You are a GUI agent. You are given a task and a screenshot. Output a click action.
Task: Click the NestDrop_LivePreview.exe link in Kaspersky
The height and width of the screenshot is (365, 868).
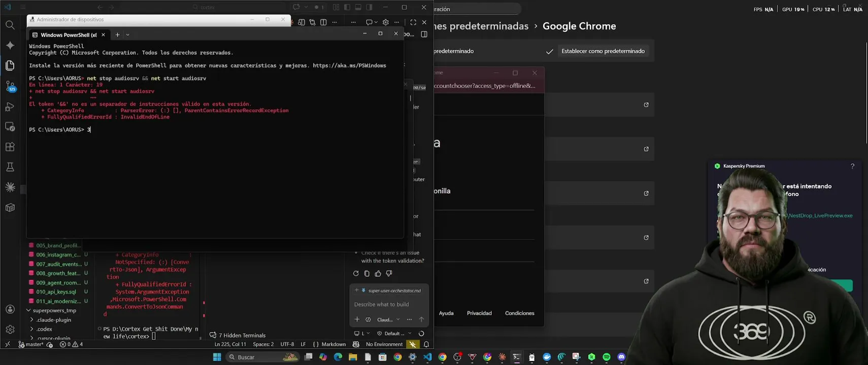(820, 215)
